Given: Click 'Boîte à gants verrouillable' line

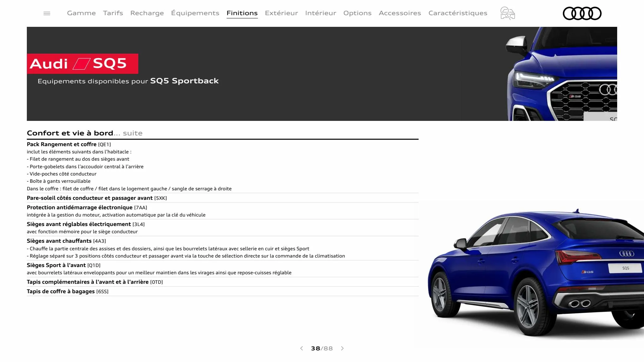Looking at the screenshot, I should pyautogui.click(x=59, y=181).
